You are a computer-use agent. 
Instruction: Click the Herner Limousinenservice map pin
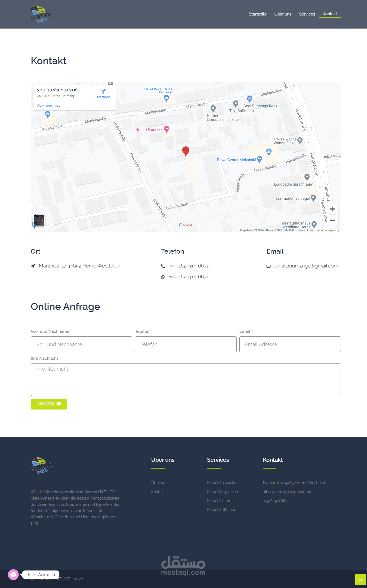213,109
